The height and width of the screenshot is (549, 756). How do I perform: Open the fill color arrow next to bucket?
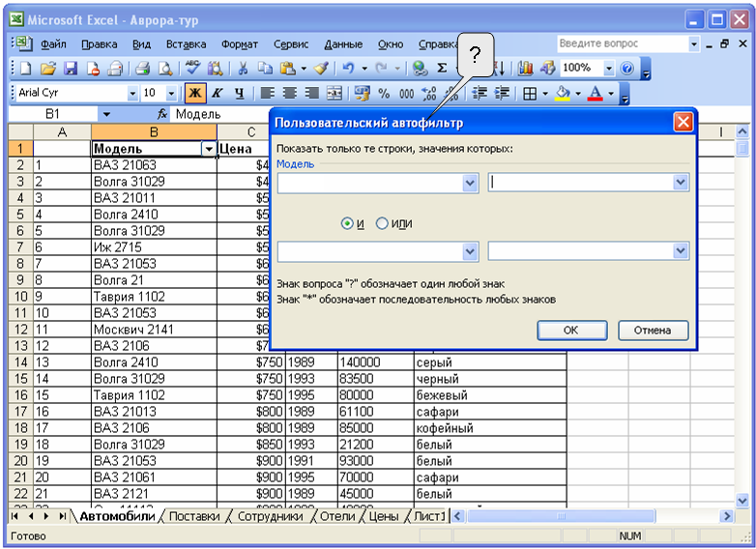click(x=577, y=94)
